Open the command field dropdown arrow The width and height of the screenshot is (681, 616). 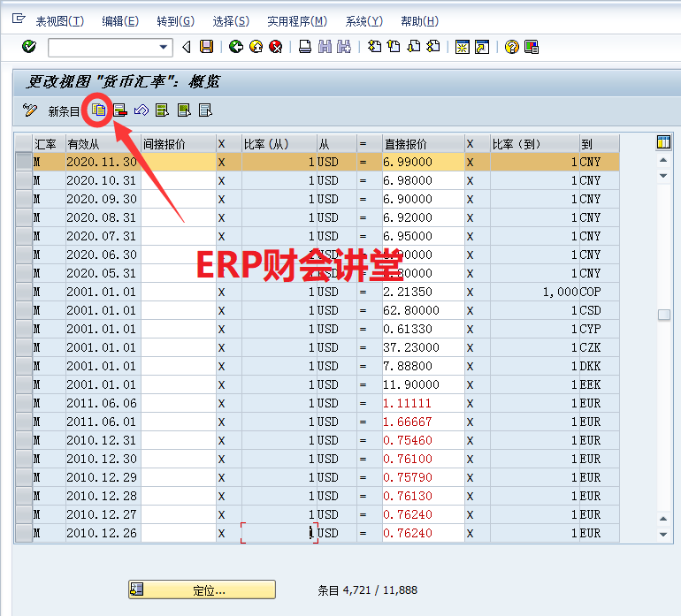click(164, 47)
